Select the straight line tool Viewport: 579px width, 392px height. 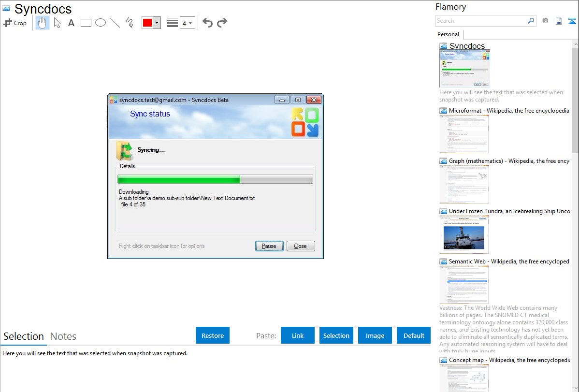tap(115, 23)
